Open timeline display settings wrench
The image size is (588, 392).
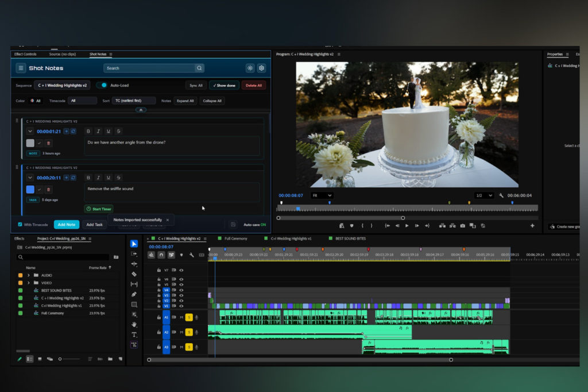pos(191,255)
